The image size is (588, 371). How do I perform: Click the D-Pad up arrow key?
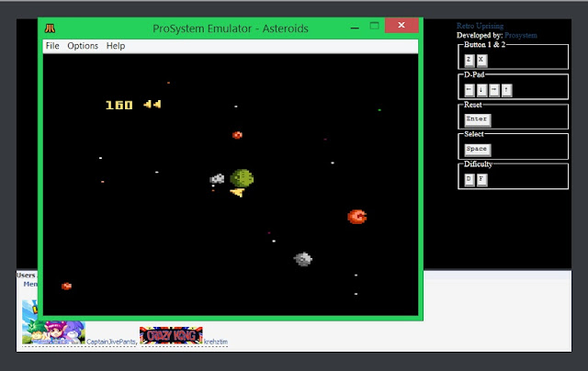point(506,90)
